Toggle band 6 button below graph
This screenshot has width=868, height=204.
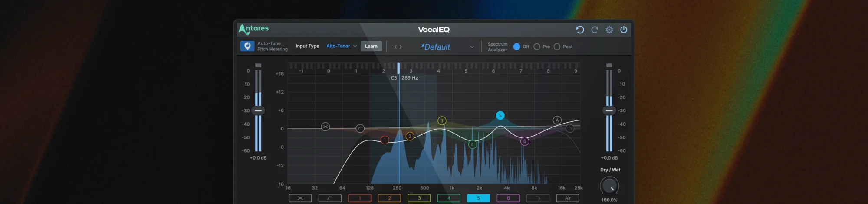508,198
